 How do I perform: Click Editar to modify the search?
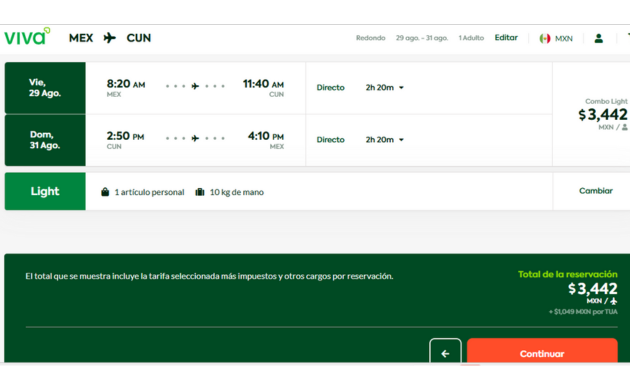(506, 37)
